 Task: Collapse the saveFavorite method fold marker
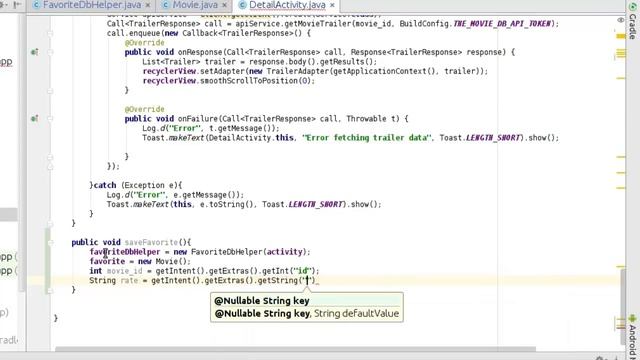tap(50, 242)
